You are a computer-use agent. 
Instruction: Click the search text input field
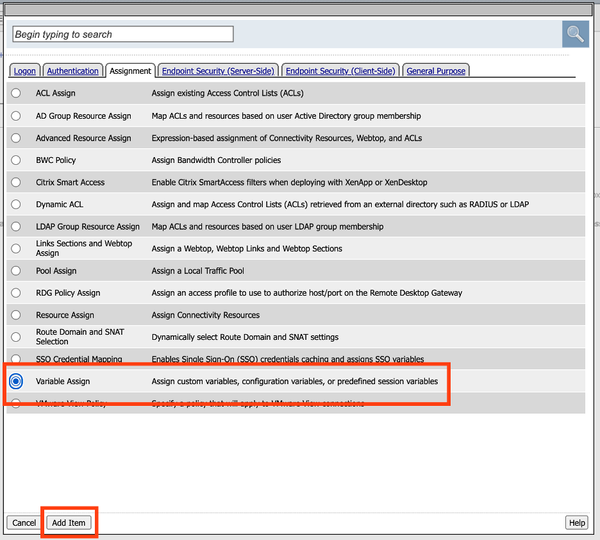coord(122,34)
